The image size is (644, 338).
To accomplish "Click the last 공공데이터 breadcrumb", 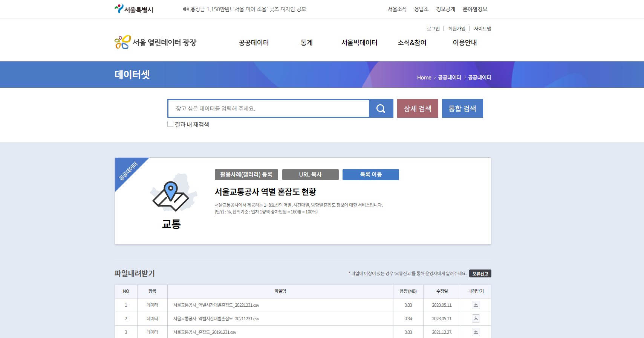I will (x=480, y=78).
